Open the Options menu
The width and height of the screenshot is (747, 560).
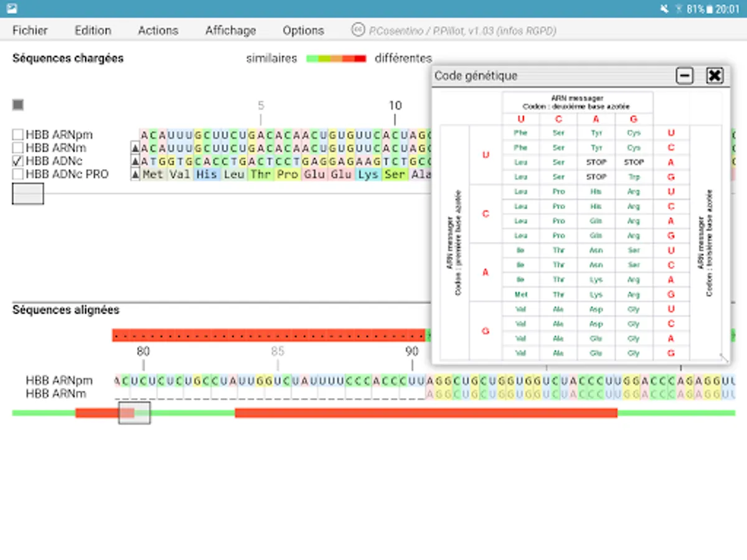[x=303, y=30]
